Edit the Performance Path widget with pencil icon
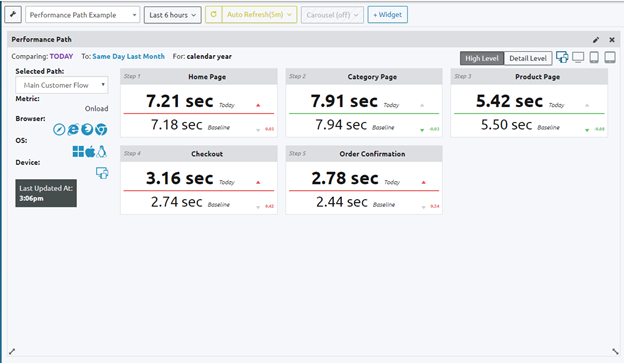 tap(596, 40)
